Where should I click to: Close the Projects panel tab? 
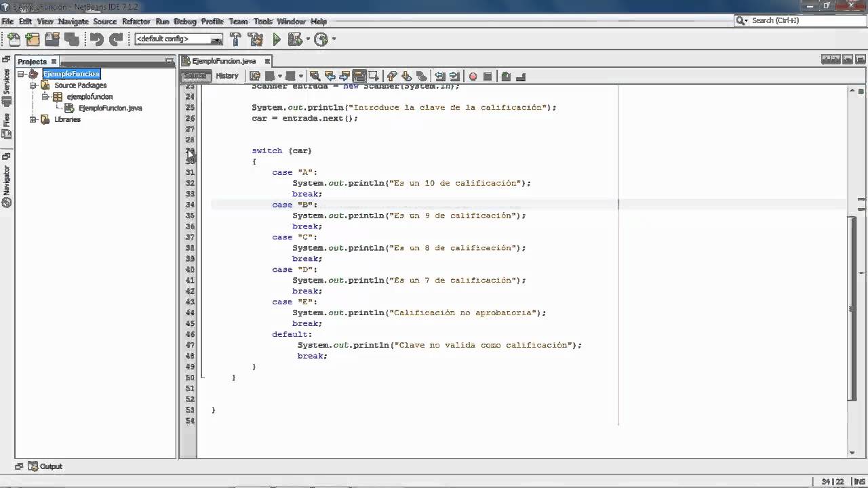(x=54, y=62)
